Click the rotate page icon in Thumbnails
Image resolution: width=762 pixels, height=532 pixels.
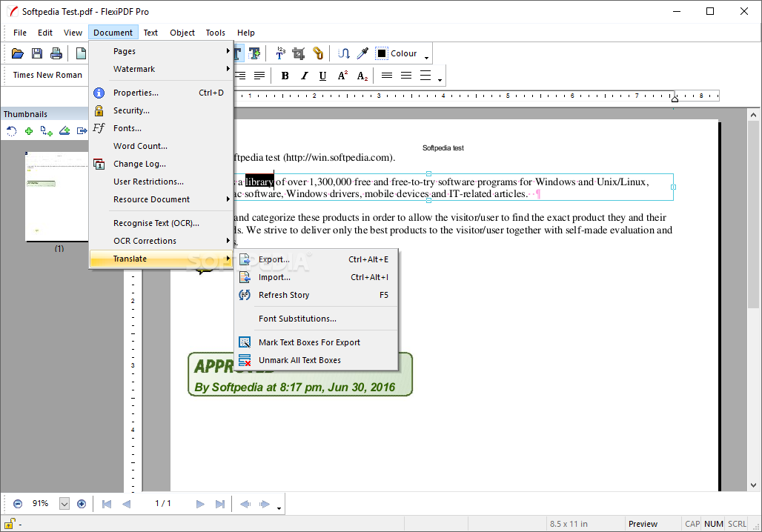click(x=11, y=130)
